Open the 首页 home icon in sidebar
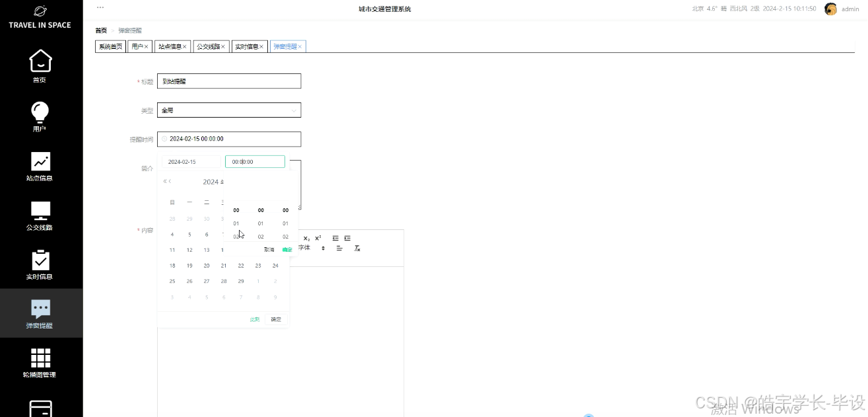Viewport: 868px width, 417px height. tap(40, 61)
